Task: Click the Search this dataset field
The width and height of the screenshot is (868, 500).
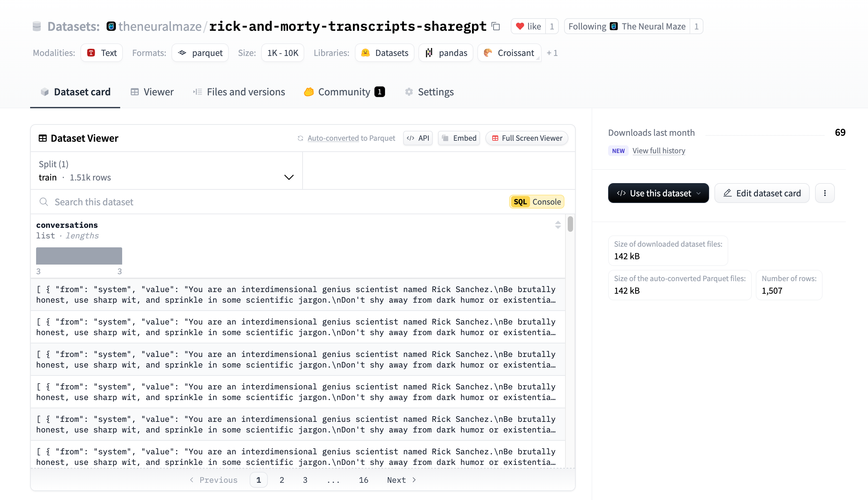Action: coord(268,202)
